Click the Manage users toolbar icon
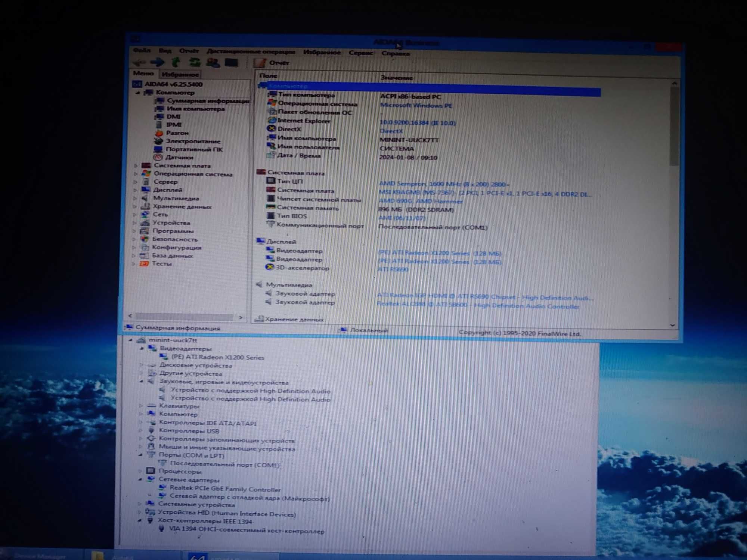Image resolution: width=747 pixels, height=560 pixels. click(213, 63)
